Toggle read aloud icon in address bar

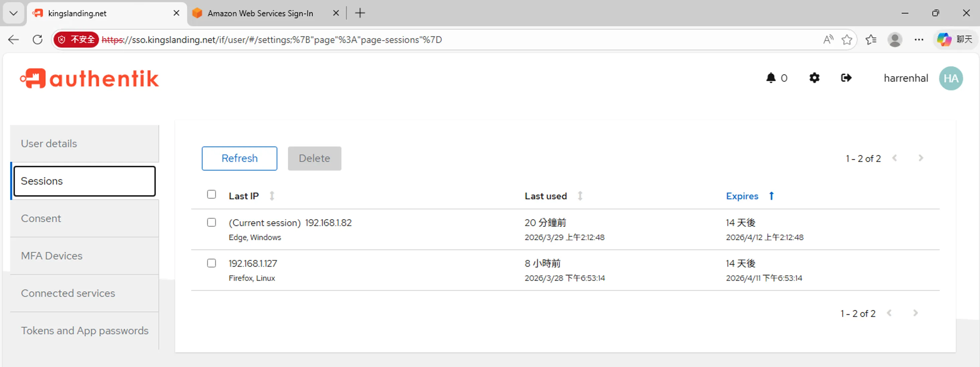(828, 39)
